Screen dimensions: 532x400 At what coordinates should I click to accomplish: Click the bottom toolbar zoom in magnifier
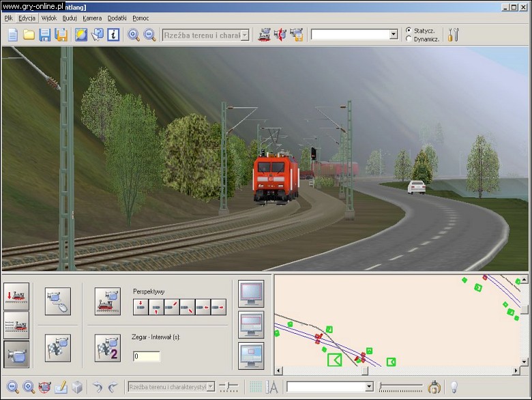[x=29, y=387]
